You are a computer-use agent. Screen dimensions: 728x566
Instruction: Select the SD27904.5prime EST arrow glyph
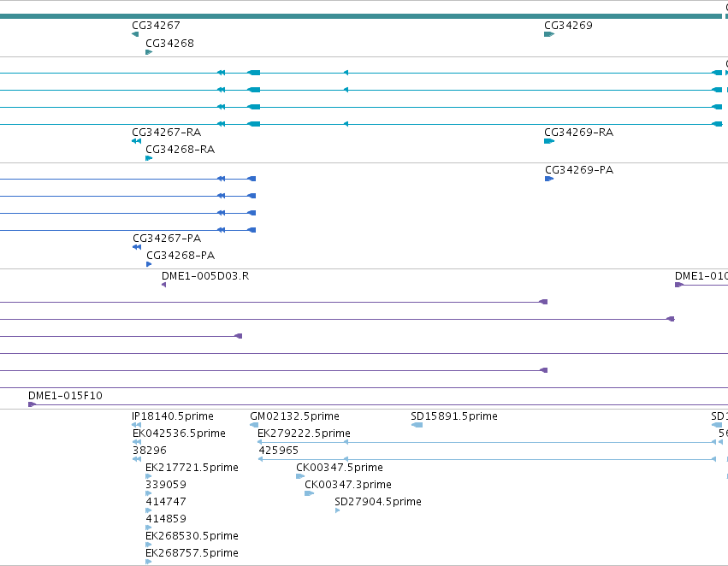point(338,510)
